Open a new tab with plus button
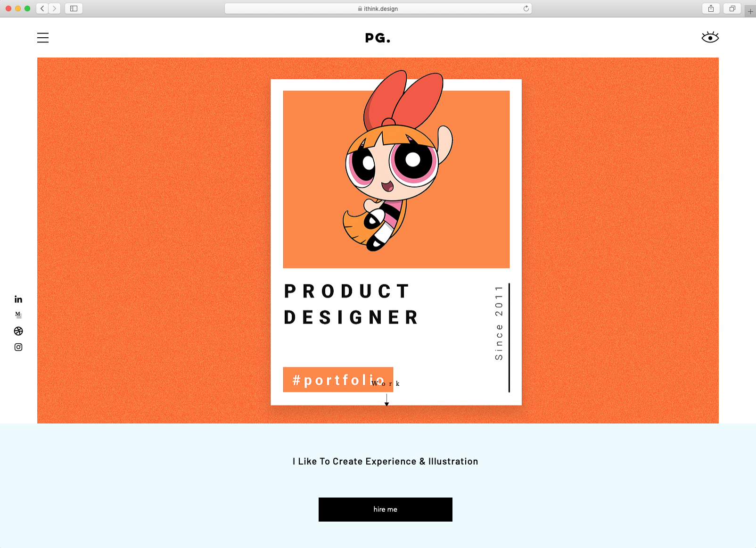Screen dimensions: 756x548 pos(750,11)
